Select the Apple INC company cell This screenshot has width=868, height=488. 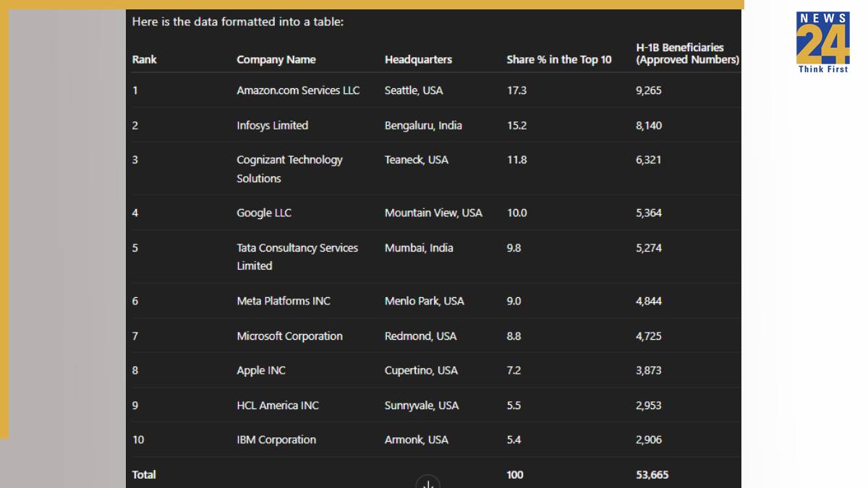261,370
